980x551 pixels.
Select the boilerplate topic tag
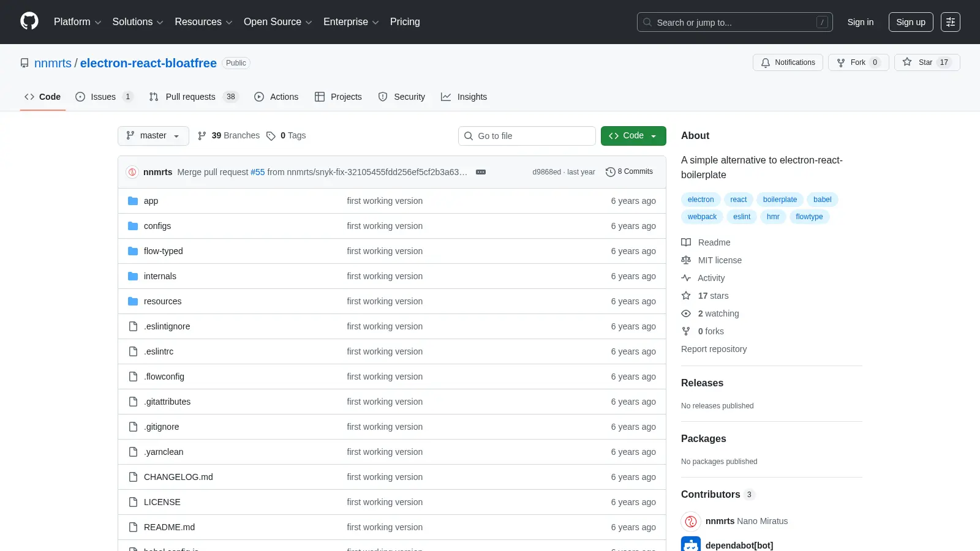(x=780, y=200)
